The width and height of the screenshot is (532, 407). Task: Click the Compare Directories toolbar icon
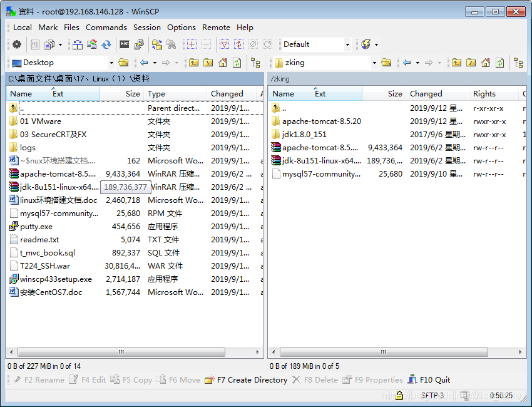click(x=78, y=44)
